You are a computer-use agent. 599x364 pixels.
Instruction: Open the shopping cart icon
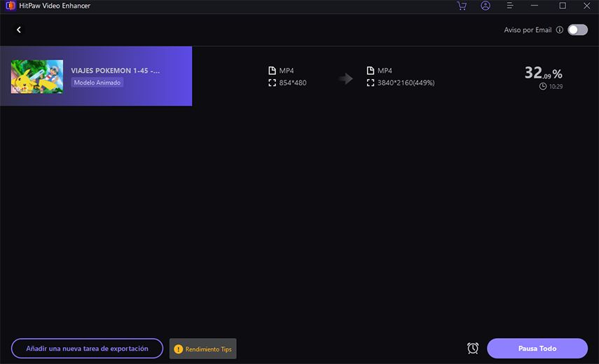pyautogui.click(x=462, y=6)
